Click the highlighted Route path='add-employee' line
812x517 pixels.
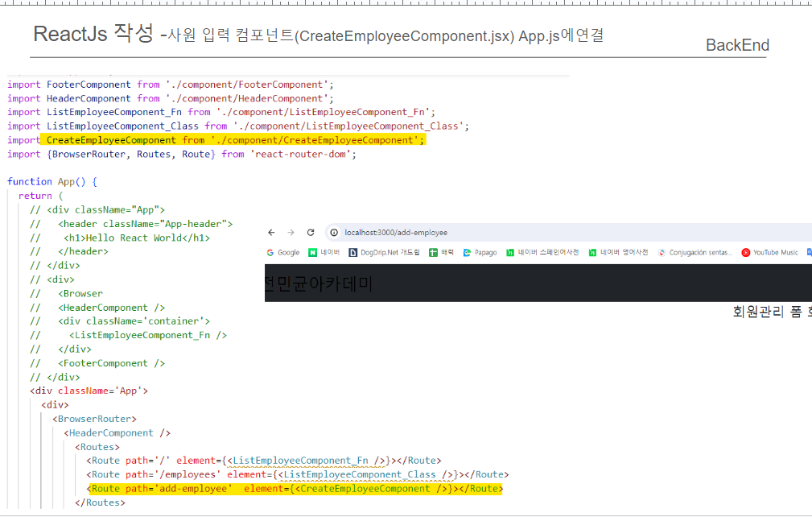point(295,489)
